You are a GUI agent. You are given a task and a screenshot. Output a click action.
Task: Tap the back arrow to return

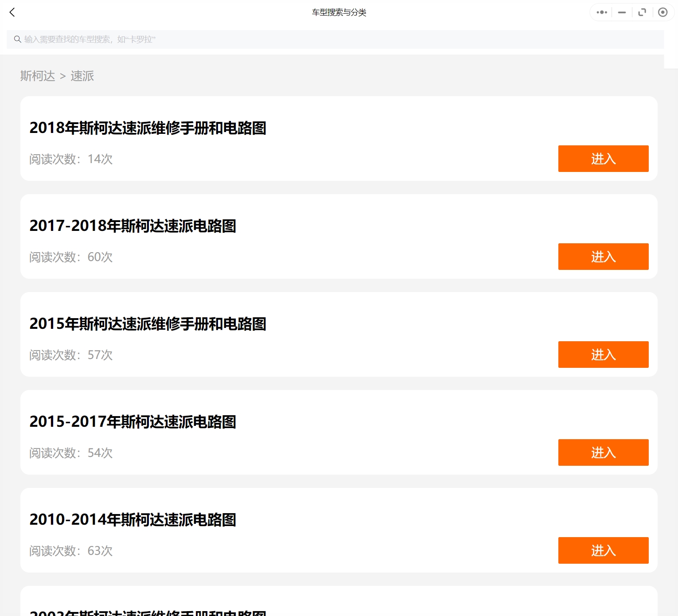coord(12,12)
